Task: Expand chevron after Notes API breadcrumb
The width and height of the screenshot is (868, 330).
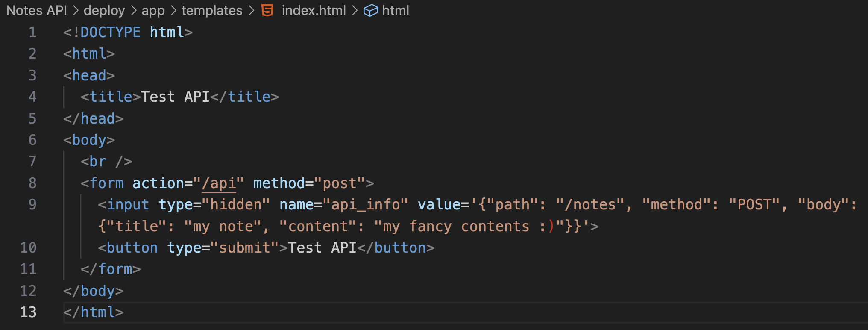Action: (x=76, y=10)
